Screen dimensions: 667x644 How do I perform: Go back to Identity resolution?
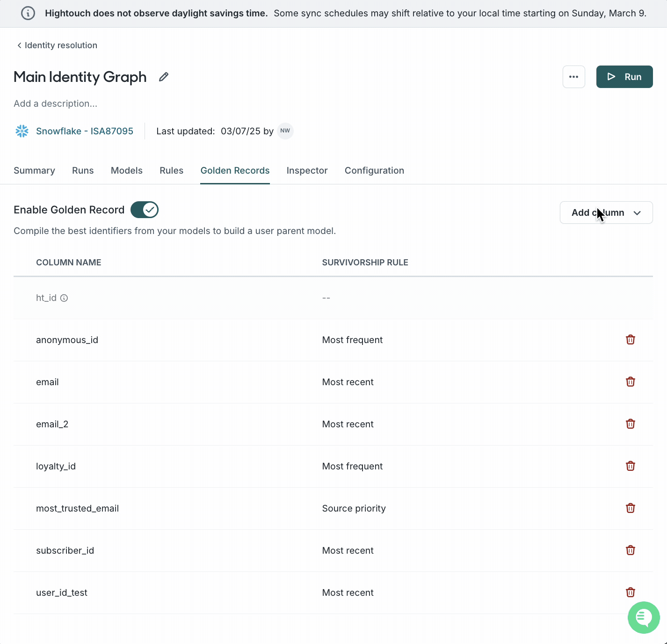tap(57, 45)
